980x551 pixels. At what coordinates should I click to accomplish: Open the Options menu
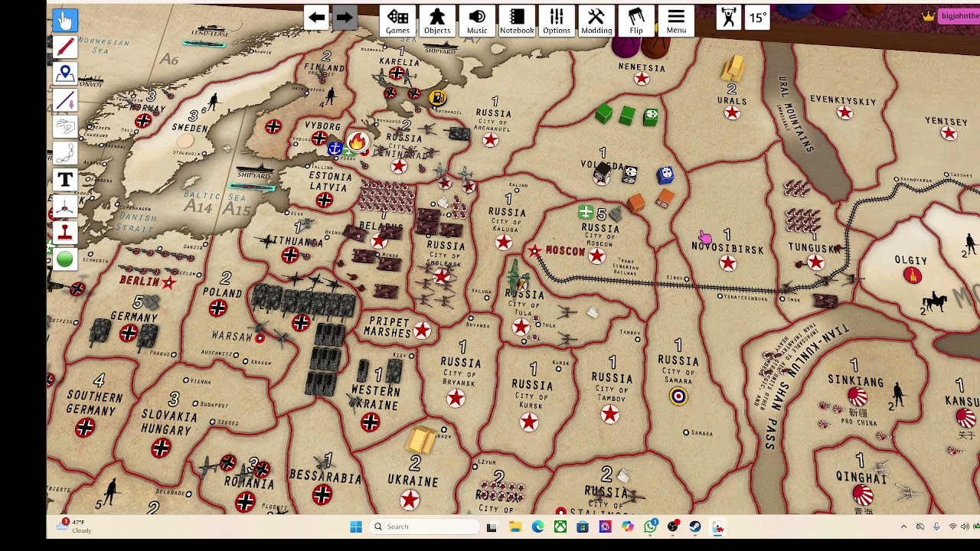[557, 21]
